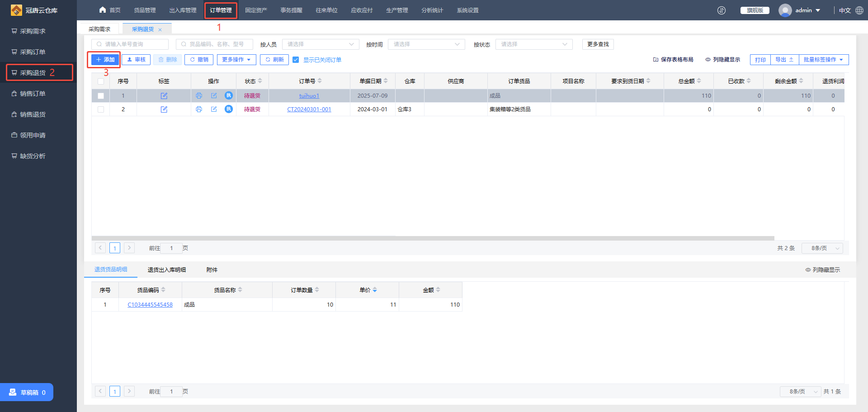
Task: Click the tag edit icon for CT20240301-001
Action: tap(164, 109)
